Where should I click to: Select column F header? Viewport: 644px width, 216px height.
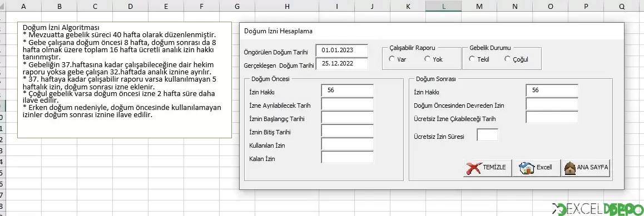(201, 6)
